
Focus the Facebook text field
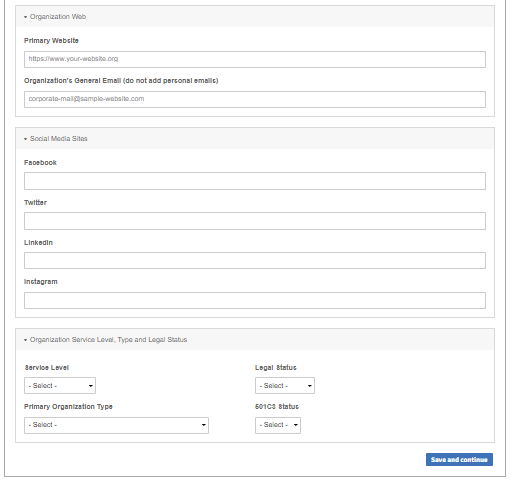coord(255,181)
